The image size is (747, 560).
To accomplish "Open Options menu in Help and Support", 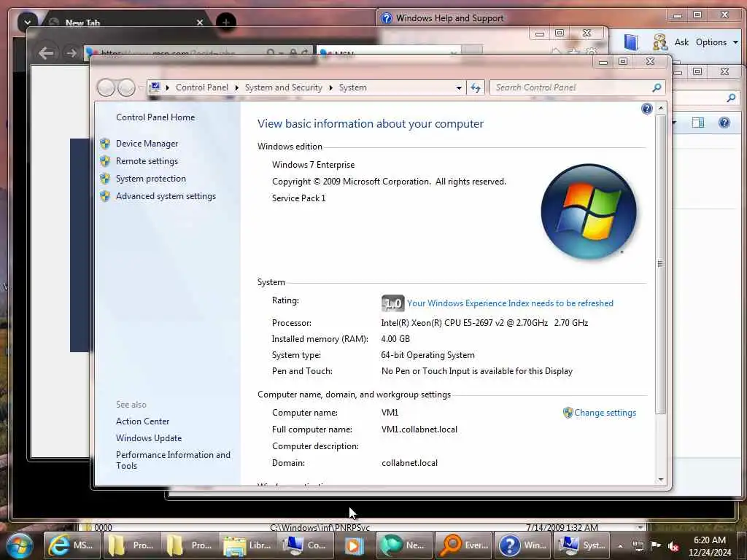I will tap(716, 42).
